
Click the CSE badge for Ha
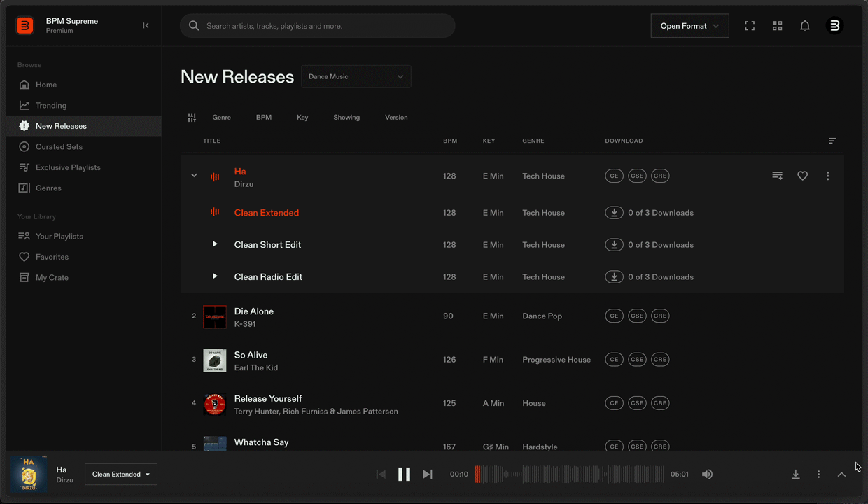coord(637,176)
